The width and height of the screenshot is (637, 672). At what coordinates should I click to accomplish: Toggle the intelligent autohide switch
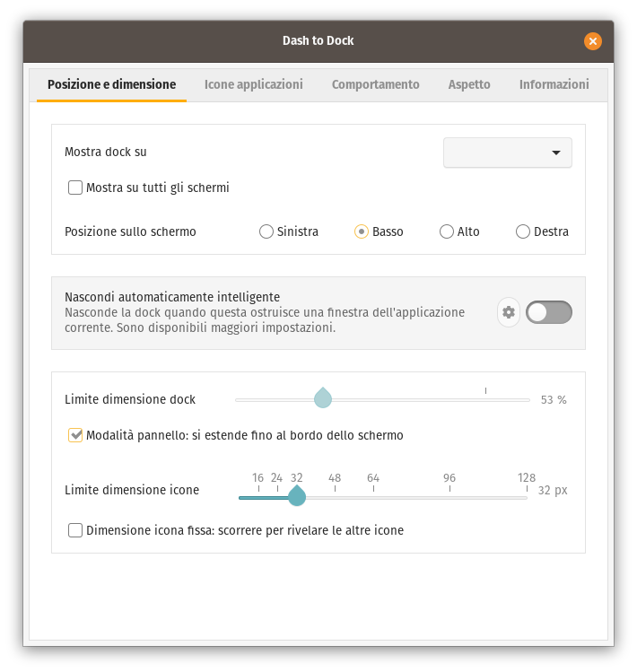[x=548, y=312]
